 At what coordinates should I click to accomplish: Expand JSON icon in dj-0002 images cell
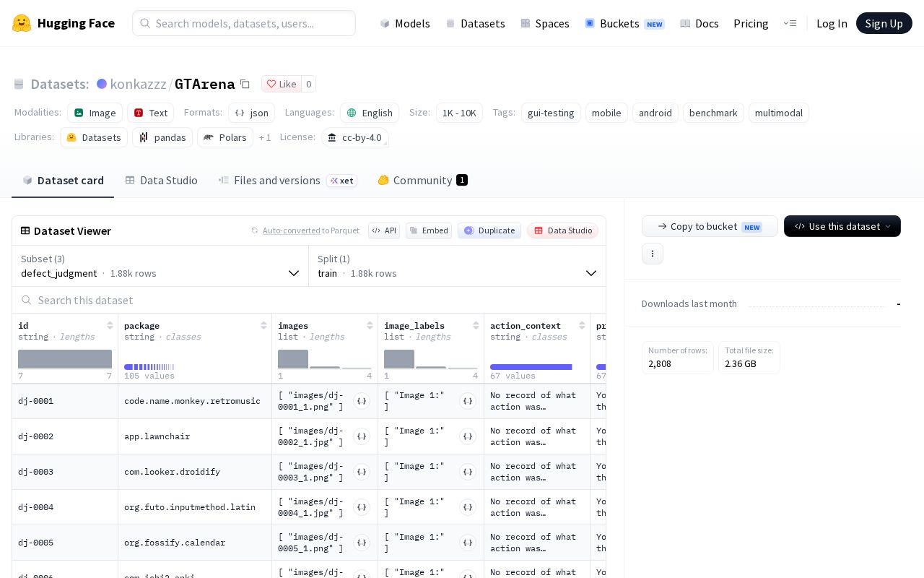pyautogui.click(x=362, y=436)
